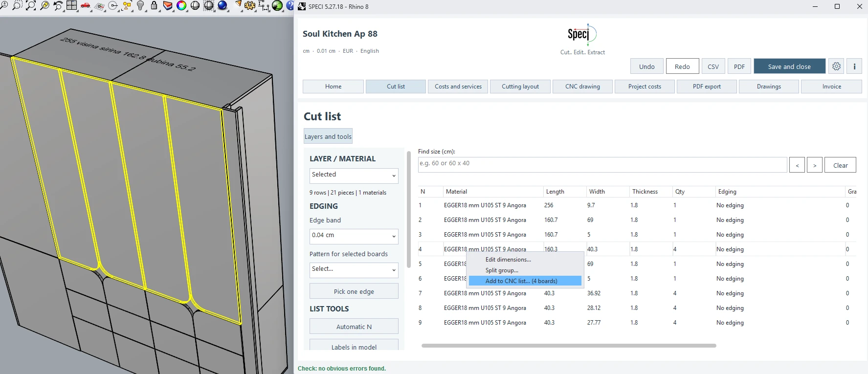Click the Shaded Viewport sphere icon
This screenshot has width=868, height=374.
point(195,5)
